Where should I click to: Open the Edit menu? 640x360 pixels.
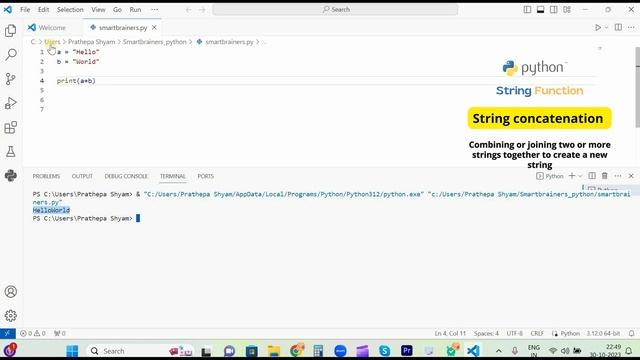click(x=43, y=9)
